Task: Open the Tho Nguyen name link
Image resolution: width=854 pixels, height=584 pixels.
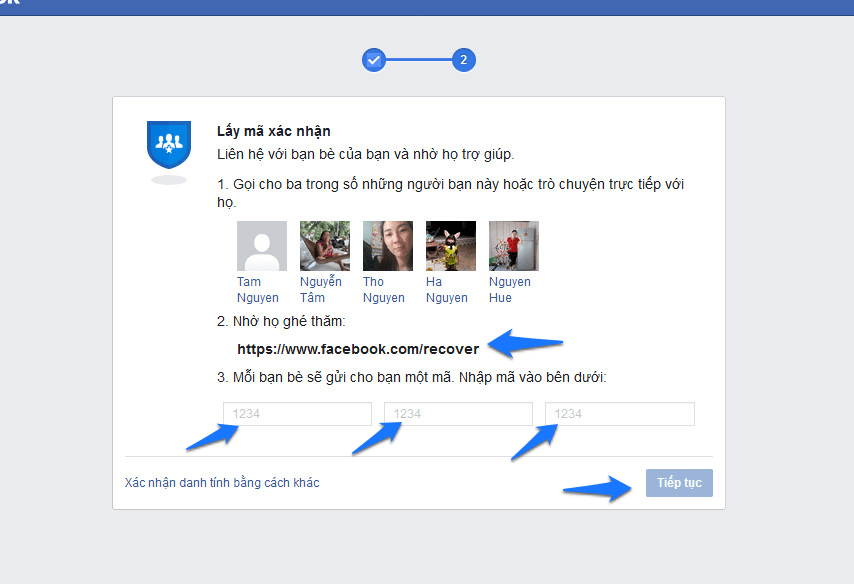Action: (x=384, y=290)
